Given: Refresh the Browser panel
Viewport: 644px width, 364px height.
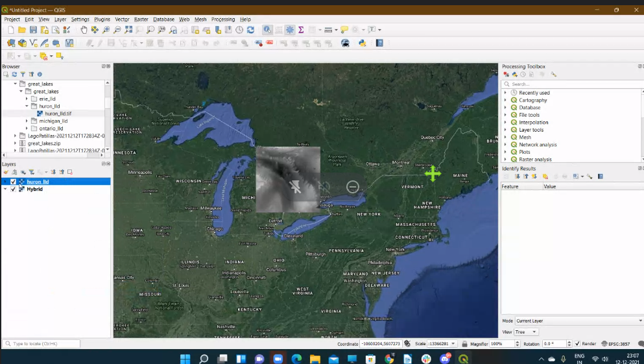Looking at the screenshot, I should click(14, 75).
